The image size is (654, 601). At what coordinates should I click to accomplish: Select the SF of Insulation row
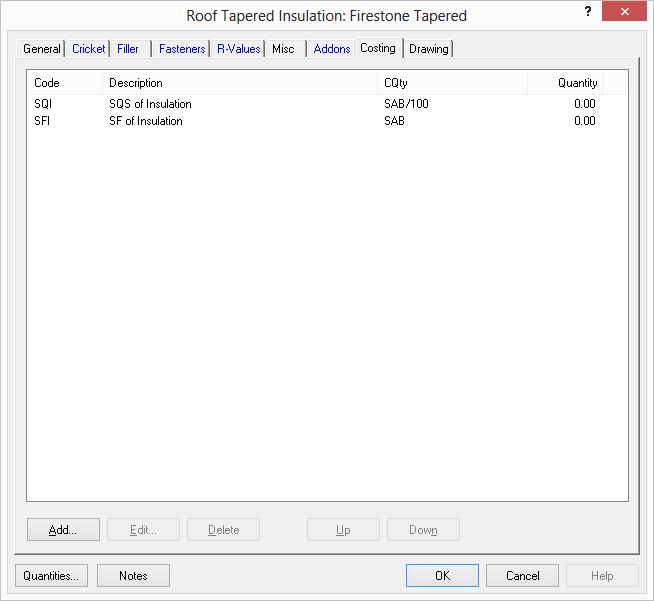[146, 121]
